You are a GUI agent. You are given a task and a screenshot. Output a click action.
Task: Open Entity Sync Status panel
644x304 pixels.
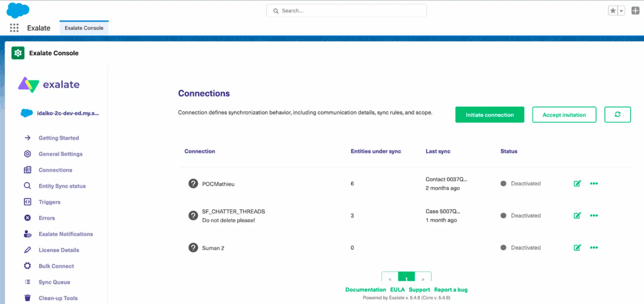click(x=62, y=186)
